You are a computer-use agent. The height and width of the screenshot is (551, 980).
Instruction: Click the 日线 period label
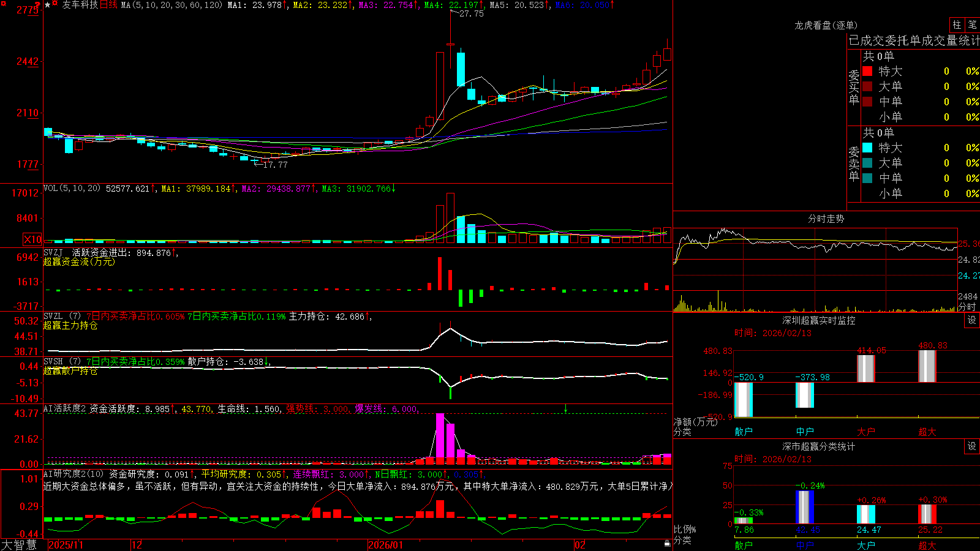tap(108, 5)
